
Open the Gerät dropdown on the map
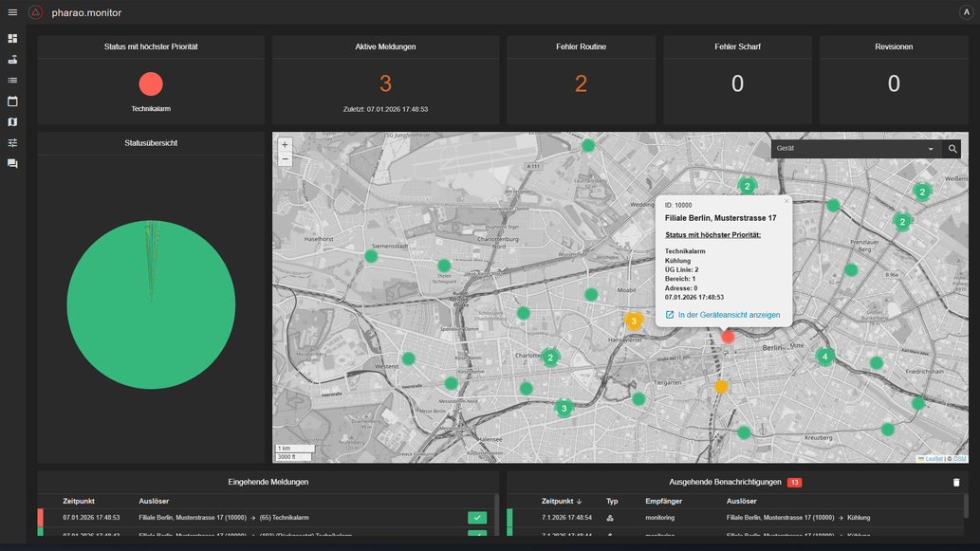tap(857, 149)
